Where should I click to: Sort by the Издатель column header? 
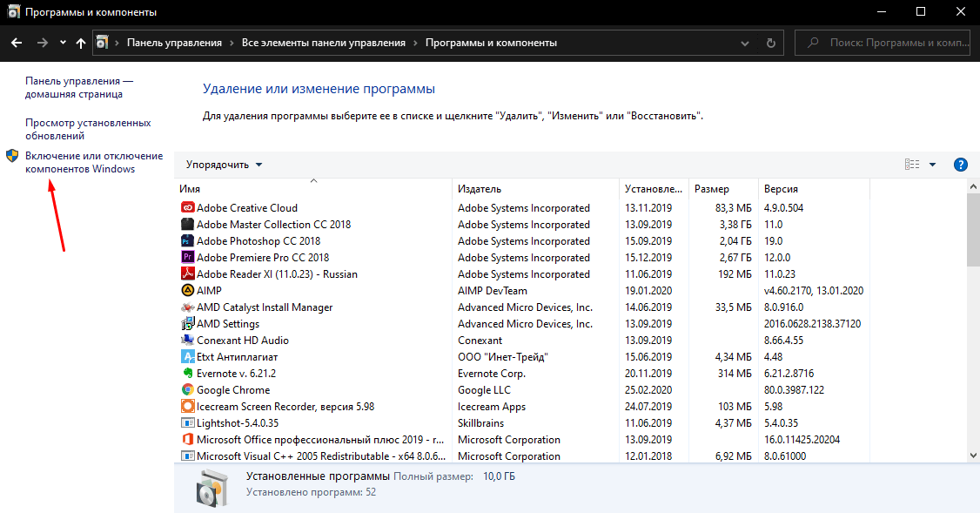(x=535, y=188)
